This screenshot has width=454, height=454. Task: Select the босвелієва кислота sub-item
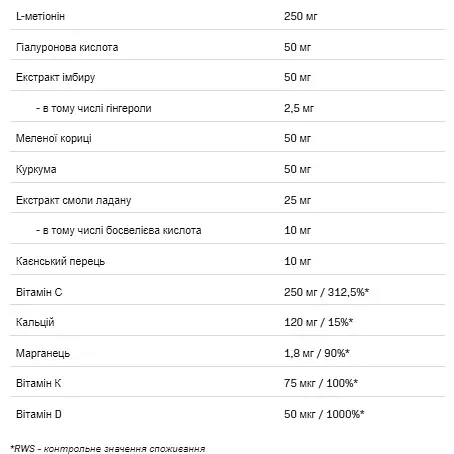[x=119, y=230]
